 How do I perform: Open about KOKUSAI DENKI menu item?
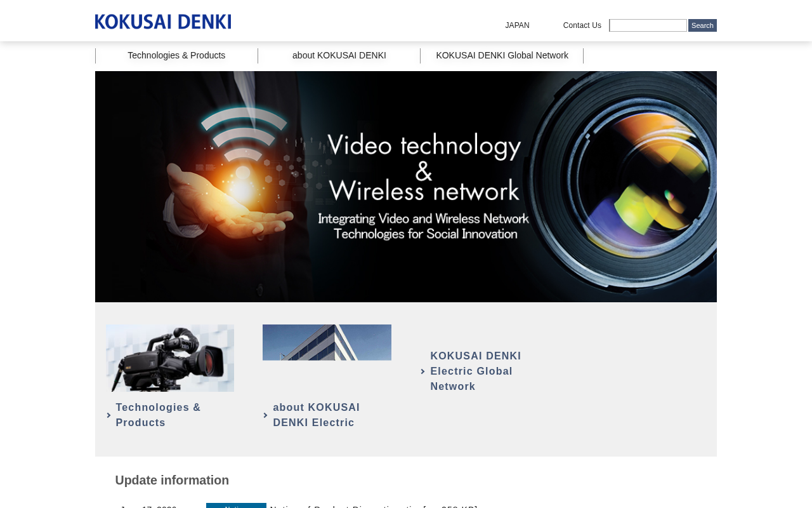pos(339,55)
